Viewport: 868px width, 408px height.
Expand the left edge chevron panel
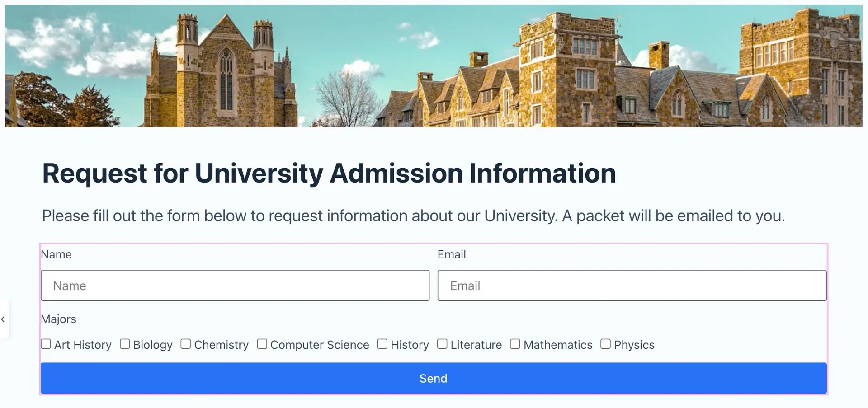coord(3,319)
